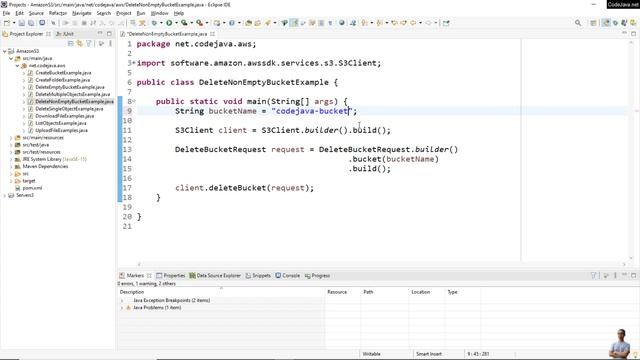
Task: Toggle Link with Editor in Project Explorer
Action: coord(80,43)
